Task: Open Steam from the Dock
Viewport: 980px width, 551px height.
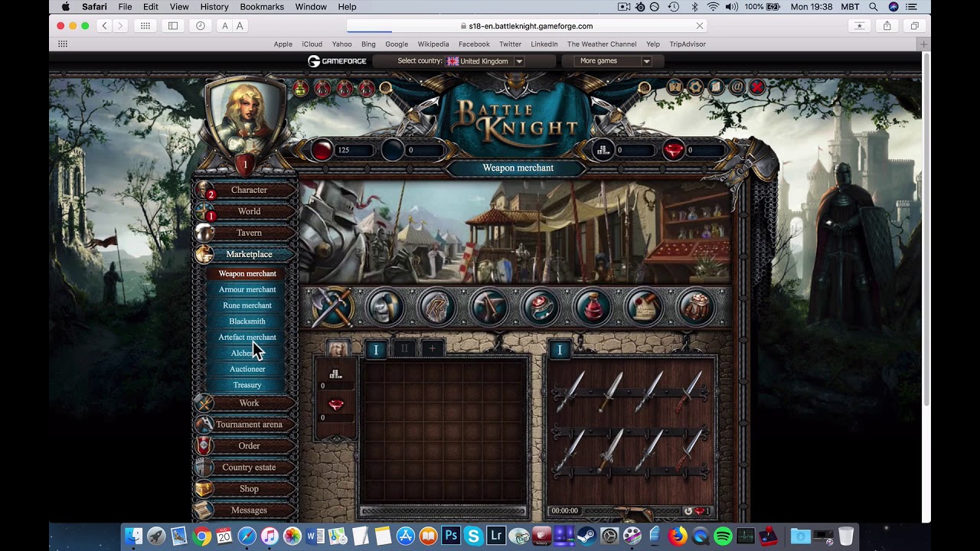Action: point(586,536)
